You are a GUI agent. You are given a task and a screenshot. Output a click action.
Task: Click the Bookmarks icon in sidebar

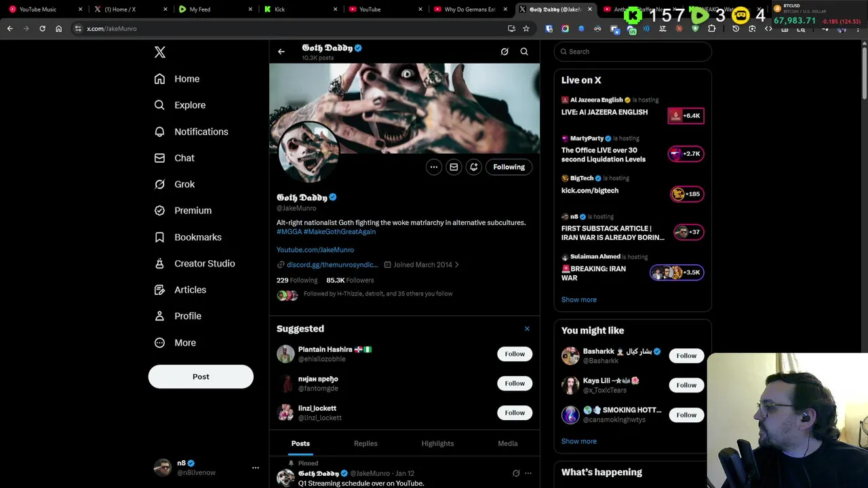point(159,237)
